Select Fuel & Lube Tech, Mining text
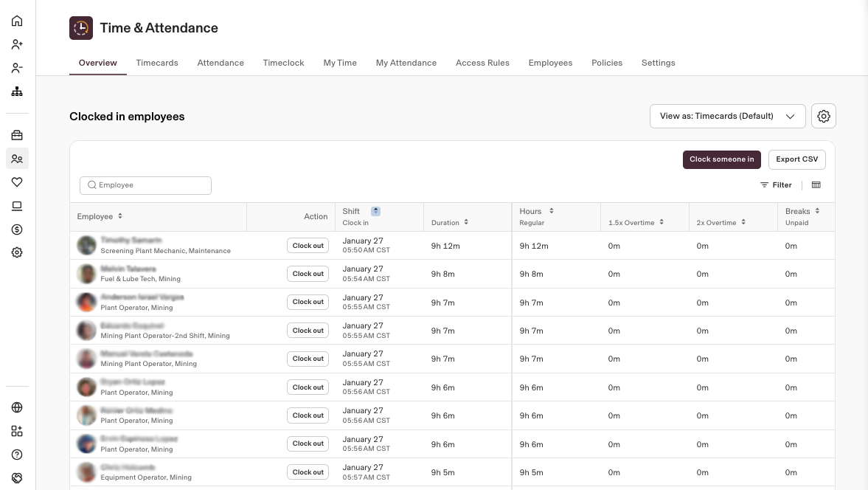This screenshot has width=868, height=490. point(141,279)
